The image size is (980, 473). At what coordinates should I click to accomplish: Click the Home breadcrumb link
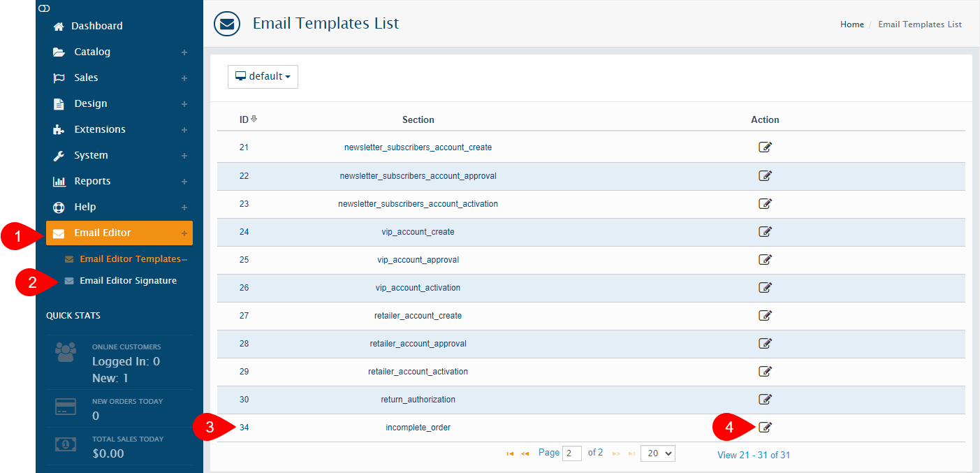[x=851, y=24]
